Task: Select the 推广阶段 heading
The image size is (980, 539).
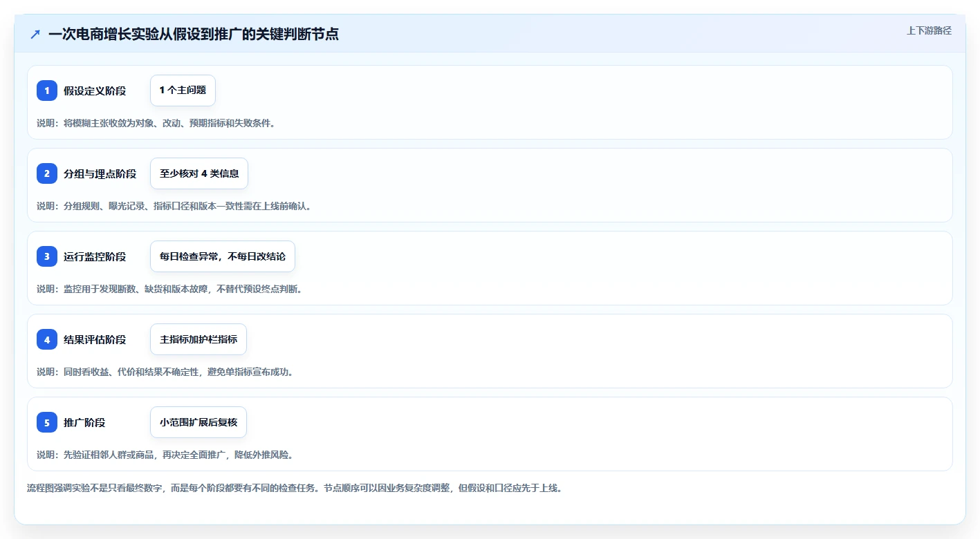Action: point(84,422)
